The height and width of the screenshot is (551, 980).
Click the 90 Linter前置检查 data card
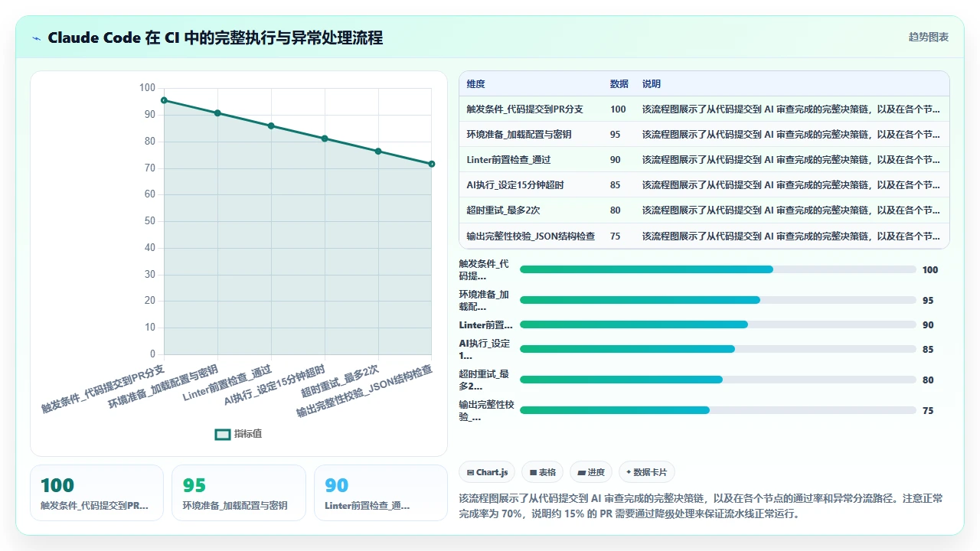(x=381, y=493)
